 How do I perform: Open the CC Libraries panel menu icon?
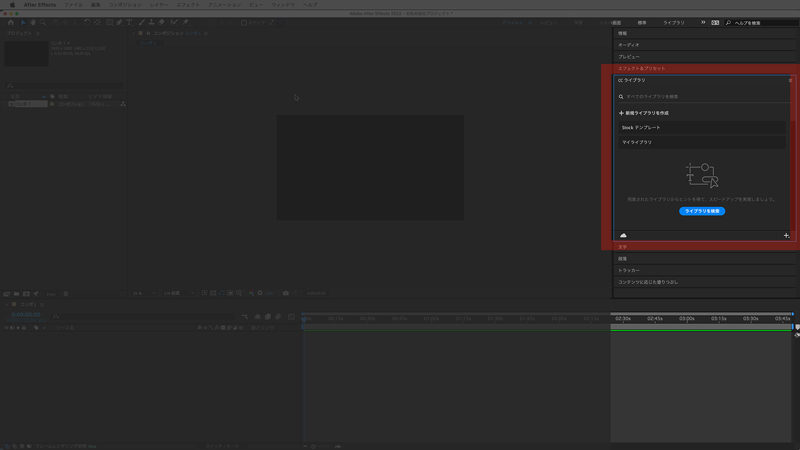coord(789,79)
